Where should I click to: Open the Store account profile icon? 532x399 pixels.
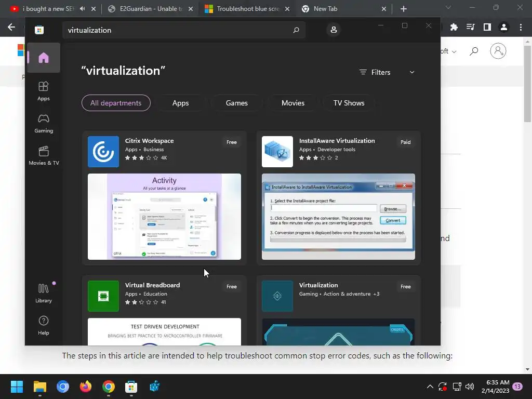pyautogui.click(x=334, y=30)
